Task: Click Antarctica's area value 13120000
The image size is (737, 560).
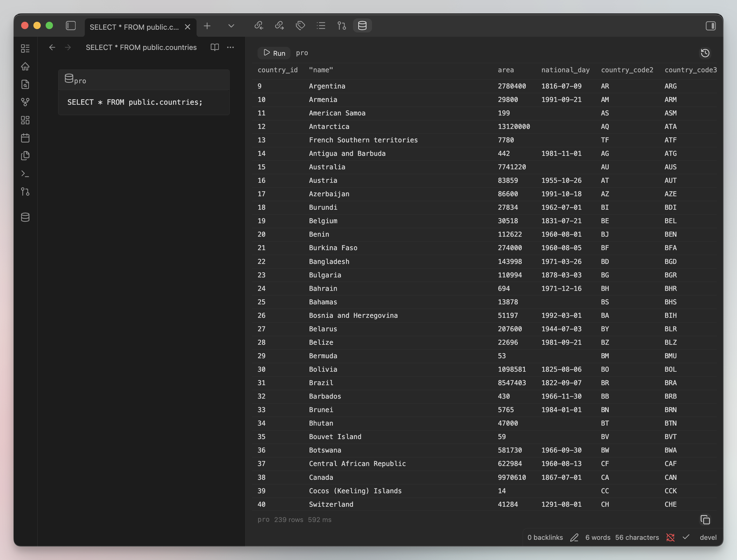Action: [x=514, y=127]
